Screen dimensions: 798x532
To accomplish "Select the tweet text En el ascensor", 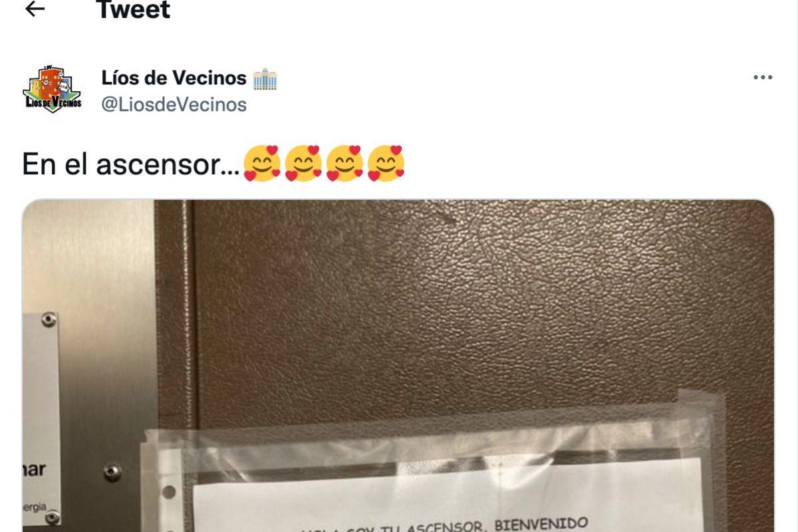I will [x=130, y=164].
